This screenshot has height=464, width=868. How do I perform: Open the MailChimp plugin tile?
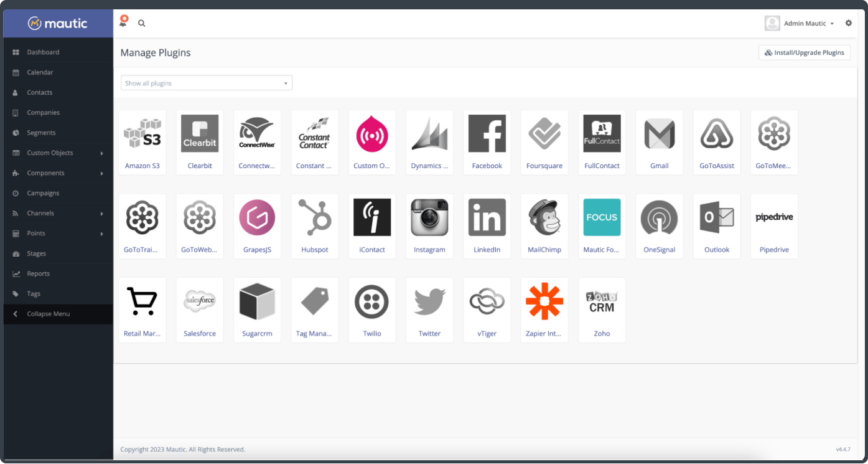pos(544,225)
